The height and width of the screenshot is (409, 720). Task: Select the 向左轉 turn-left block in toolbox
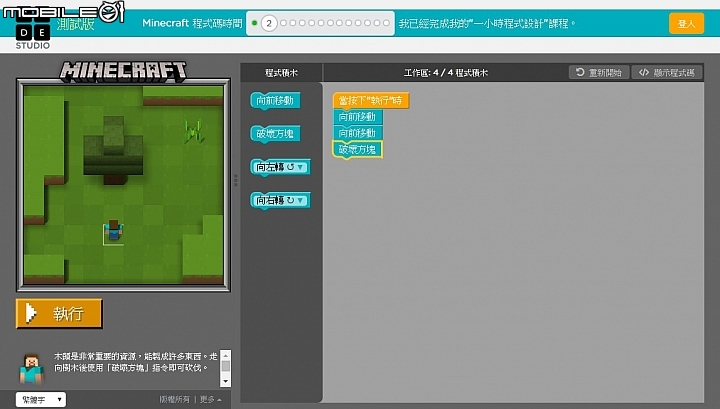[280, 167]
